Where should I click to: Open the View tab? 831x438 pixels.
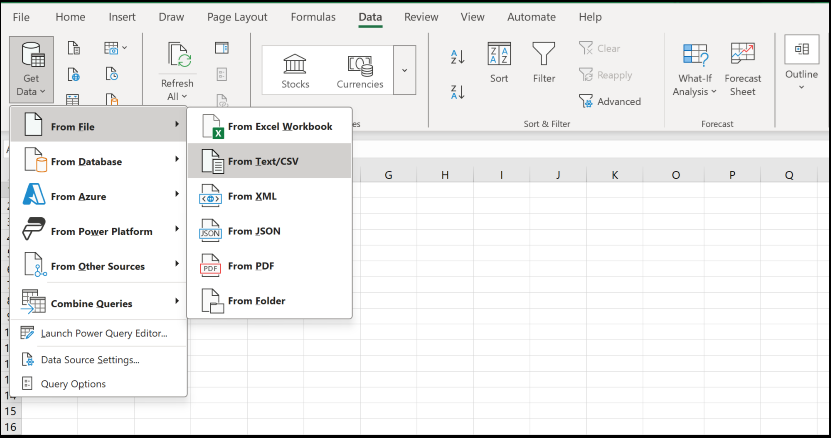[472, 17]
